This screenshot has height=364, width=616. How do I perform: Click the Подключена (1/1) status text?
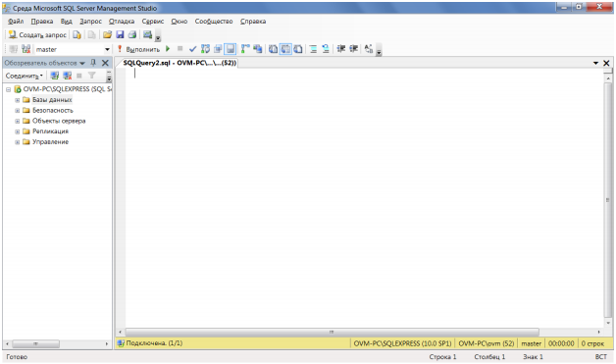[154, 343]
